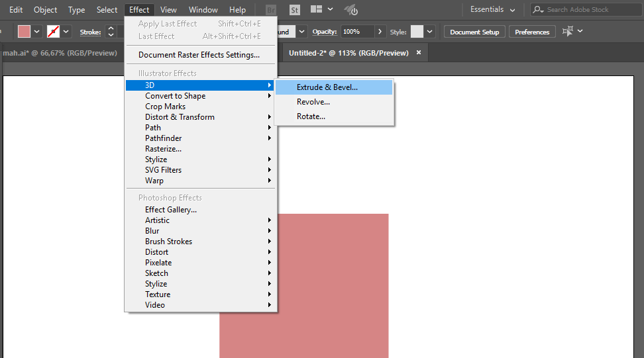Click the pink fill color swatch
The width and height of the screenshot is (644, 358).
[x=25, y=32]
